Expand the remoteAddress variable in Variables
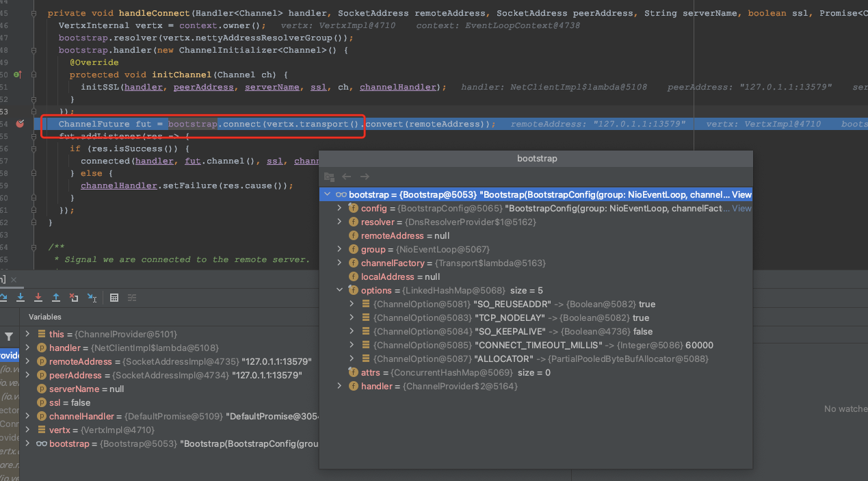Screen dimensions: 868x481 tap(27, 362)
